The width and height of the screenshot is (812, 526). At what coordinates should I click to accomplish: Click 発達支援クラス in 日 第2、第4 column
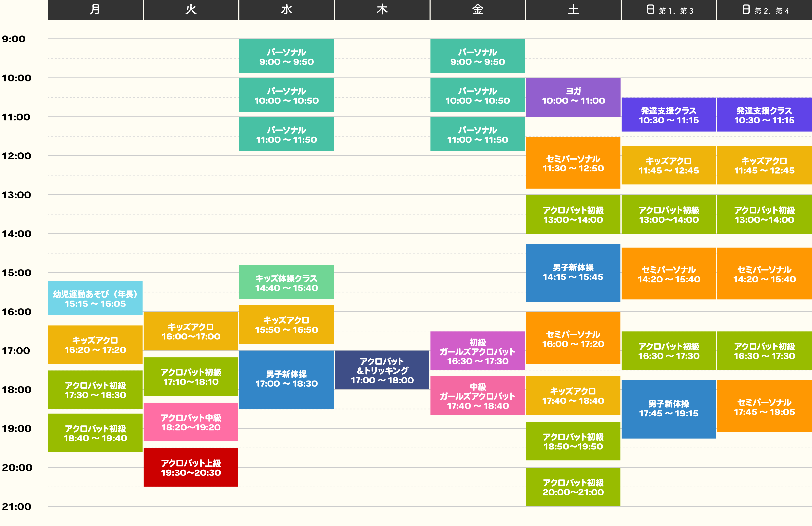pyautogui.click(x=764, y=115)
